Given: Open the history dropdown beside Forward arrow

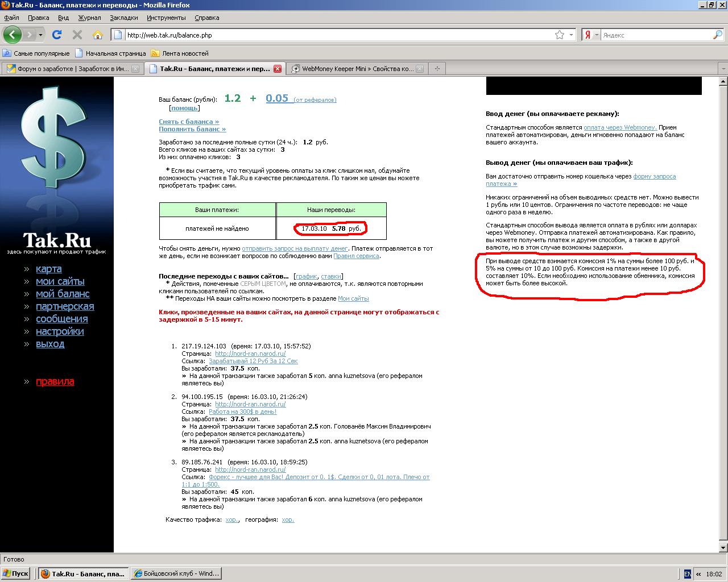Looking at the screenshot, I should (40, 35).
